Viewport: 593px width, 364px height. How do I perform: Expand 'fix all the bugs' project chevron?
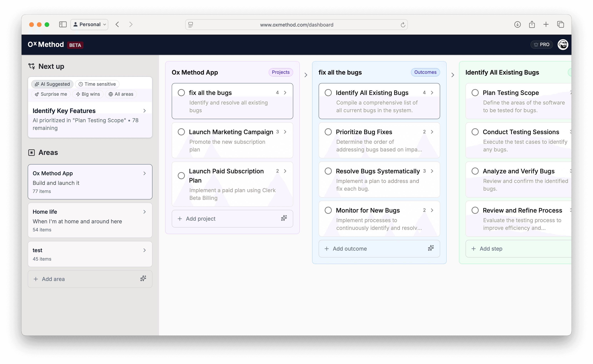pyautogui.click(x=285, y=93)
